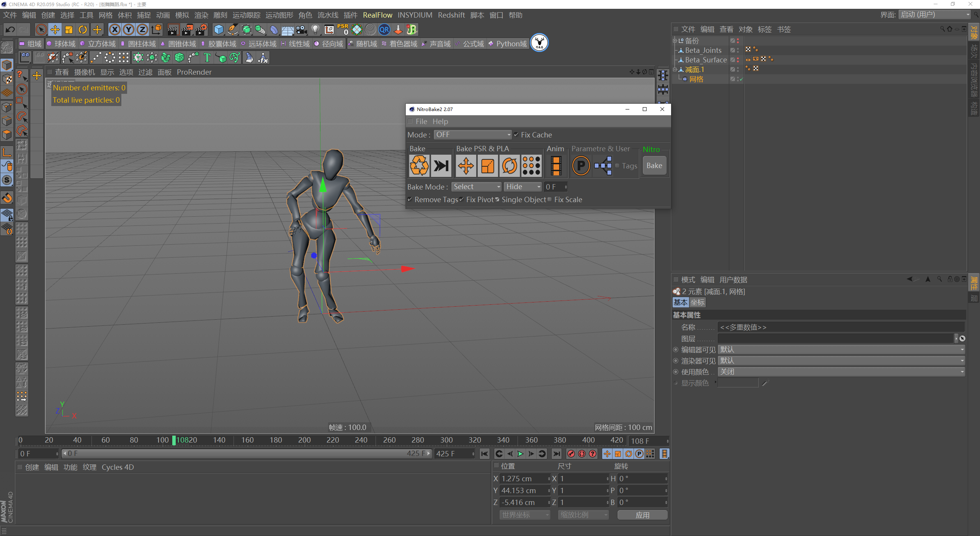Toggle the Fix Cache checkbox
Image resolution: width=980 pixels, height=536 pixels.
pos(516,135)
